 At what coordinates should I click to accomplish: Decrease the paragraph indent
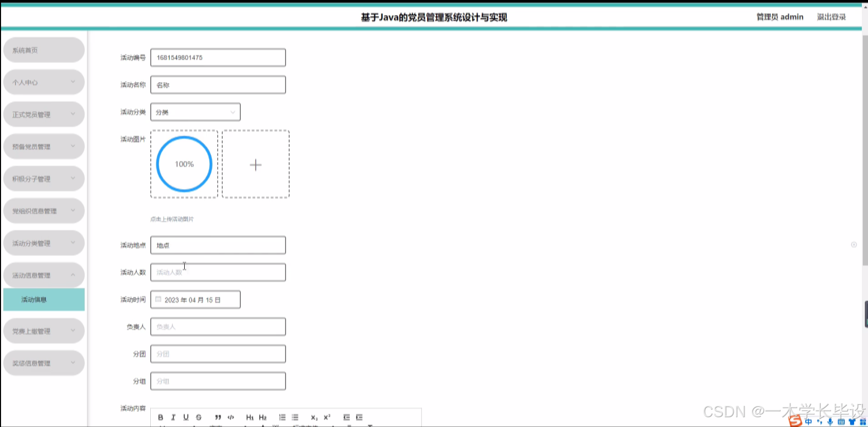pyautogui.click(x=346, y=417)
